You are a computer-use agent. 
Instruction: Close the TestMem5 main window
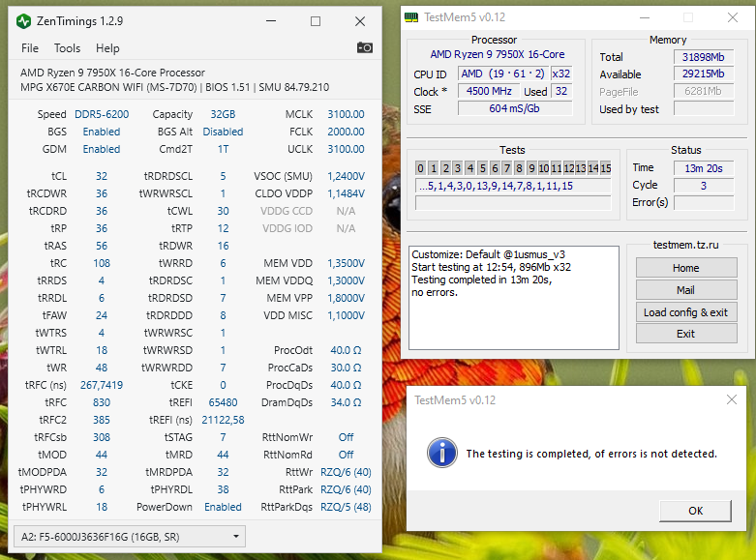coord(733,17)
